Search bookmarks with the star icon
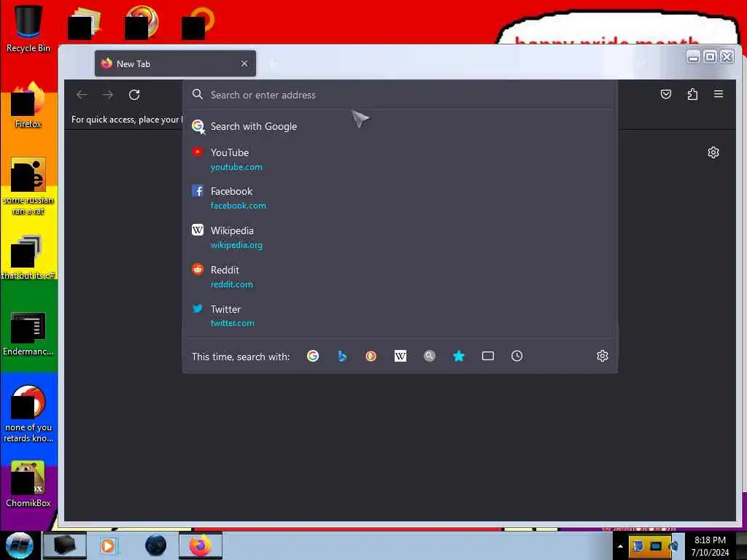The height and width of the screenshot is (560, 747). (x=459, y=356)
